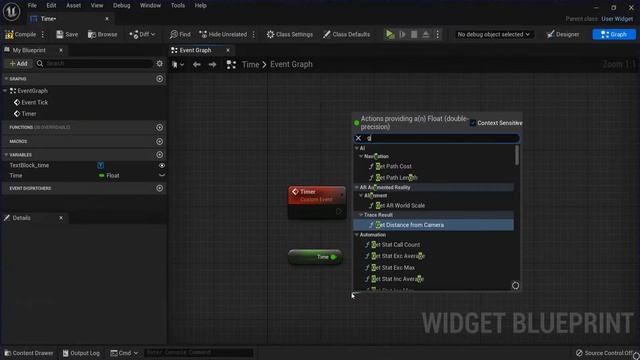Screen dimensions: 640x360
Task: Open the Asset menu
Action: [x=73, y=5]
